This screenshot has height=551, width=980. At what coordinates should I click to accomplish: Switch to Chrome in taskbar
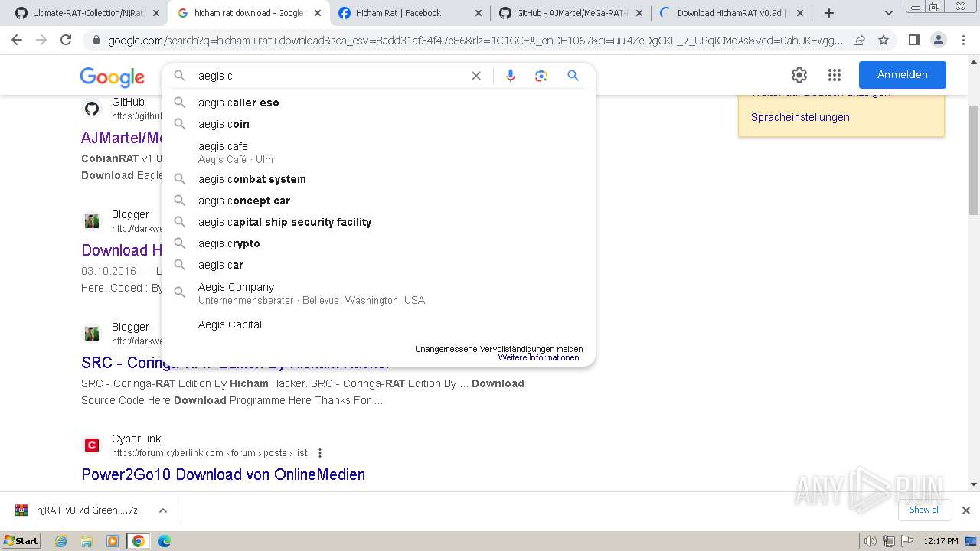(x=139, y=541)
